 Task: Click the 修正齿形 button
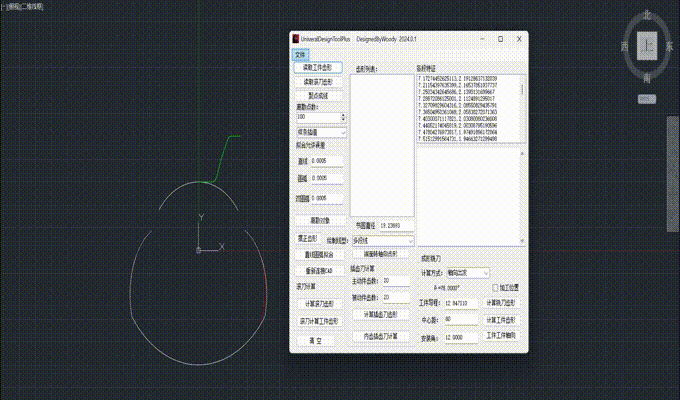tap(307, 239)
